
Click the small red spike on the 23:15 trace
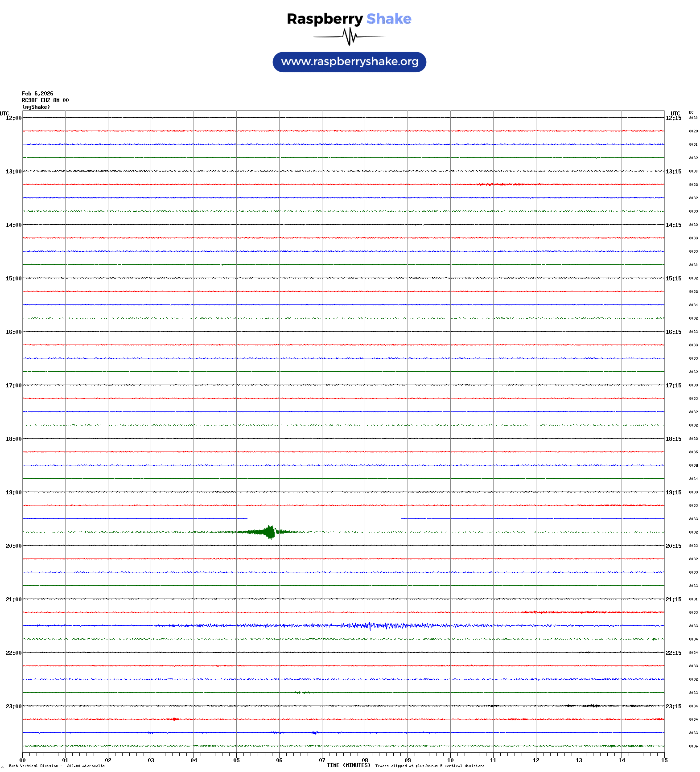pyautogui.click(x=175, y=719)
